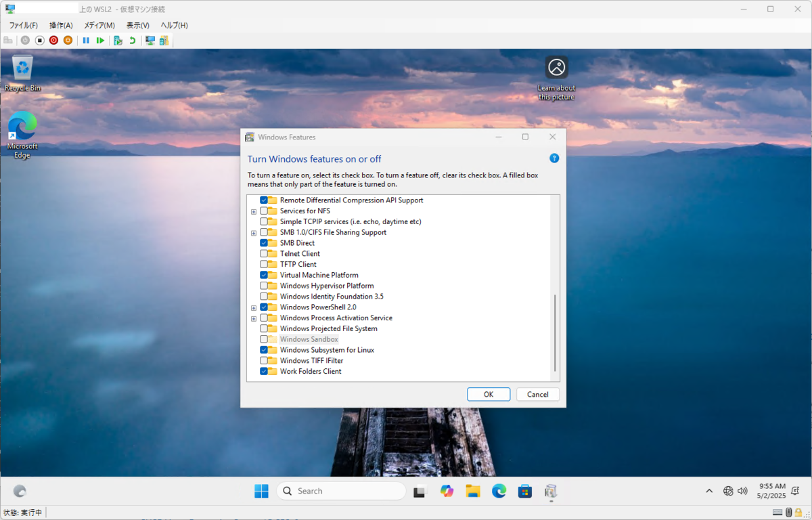
Task: Open the 表示(V) menu
Action: tap(138, 25)
